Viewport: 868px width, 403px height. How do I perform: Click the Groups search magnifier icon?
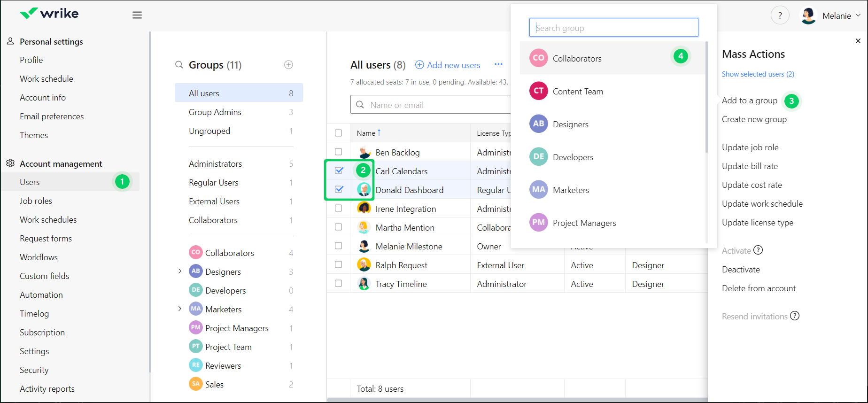click(x=179, y=65)
